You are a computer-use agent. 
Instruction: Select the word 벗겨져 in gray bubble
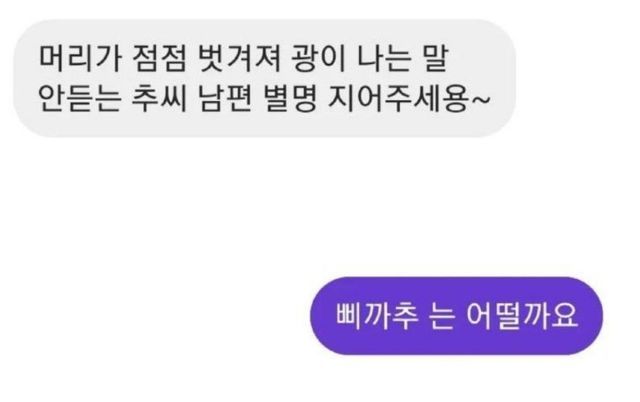[239, 58]
